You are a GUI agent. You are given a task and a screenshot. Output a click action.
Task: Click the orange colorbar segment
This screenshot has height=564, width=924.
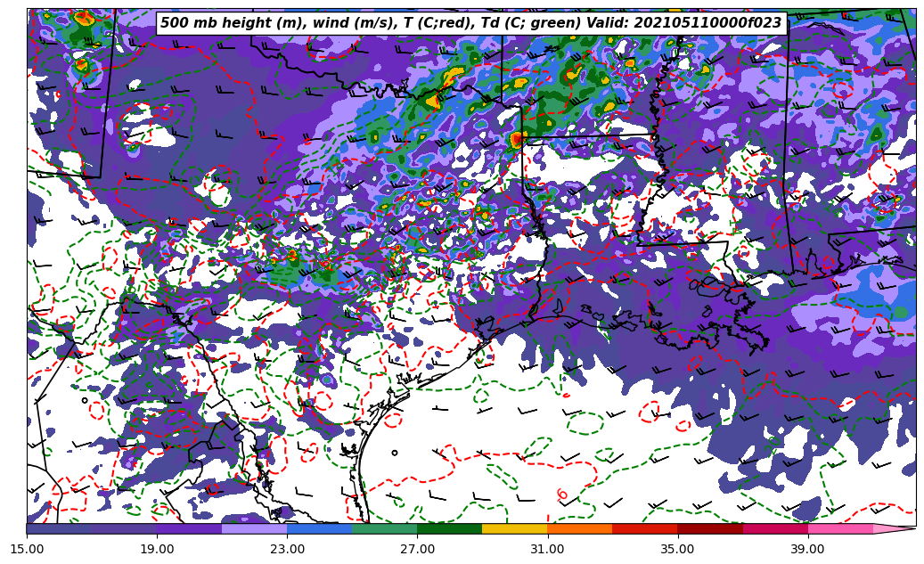[x=579, y=528]
